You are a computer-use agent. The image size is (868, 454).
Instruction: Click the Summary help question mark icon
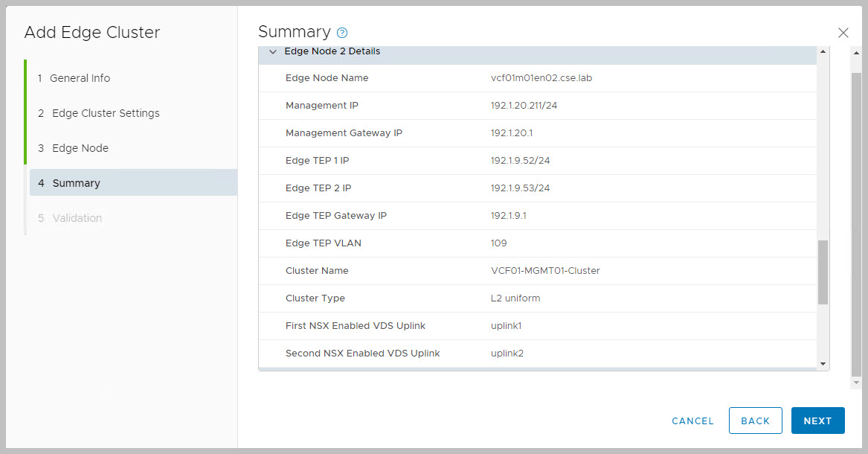[342, 33]
